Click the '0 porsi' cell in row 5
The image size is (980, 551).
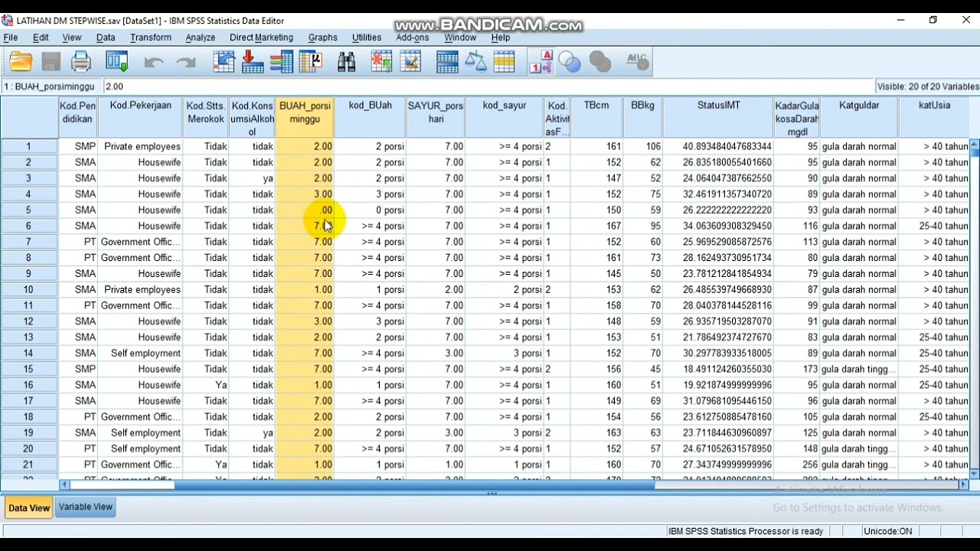click(370, 210)
